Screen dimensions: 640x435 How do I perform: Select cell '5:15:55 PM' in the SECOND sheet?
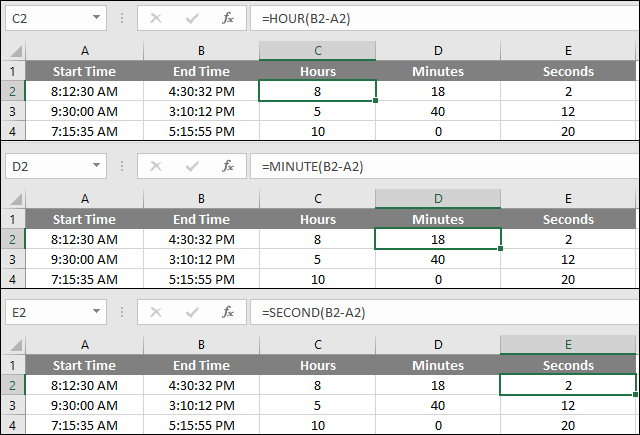coord(201,426)
